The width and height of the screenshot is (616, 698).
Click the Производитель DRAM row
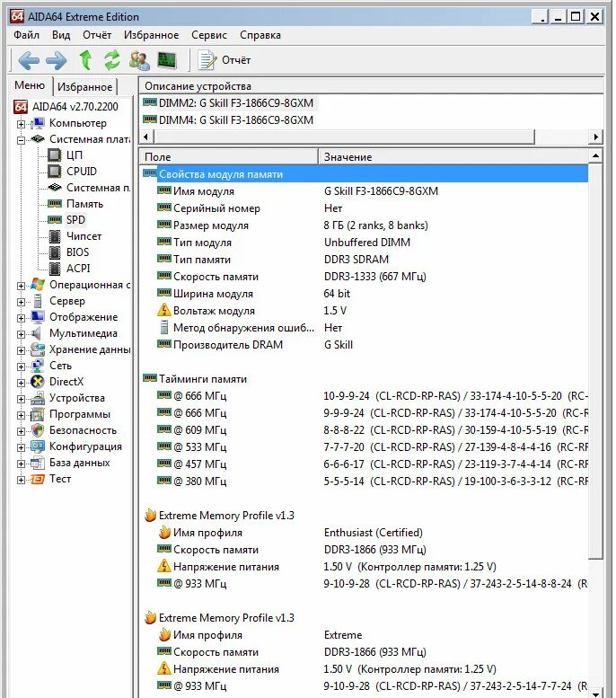364,345
